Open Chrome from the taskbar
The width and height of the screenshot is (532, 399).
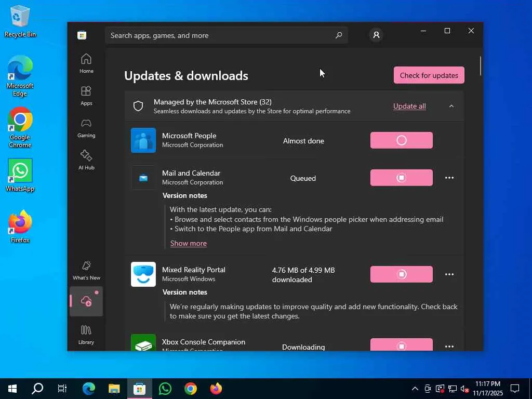(190, 389)
